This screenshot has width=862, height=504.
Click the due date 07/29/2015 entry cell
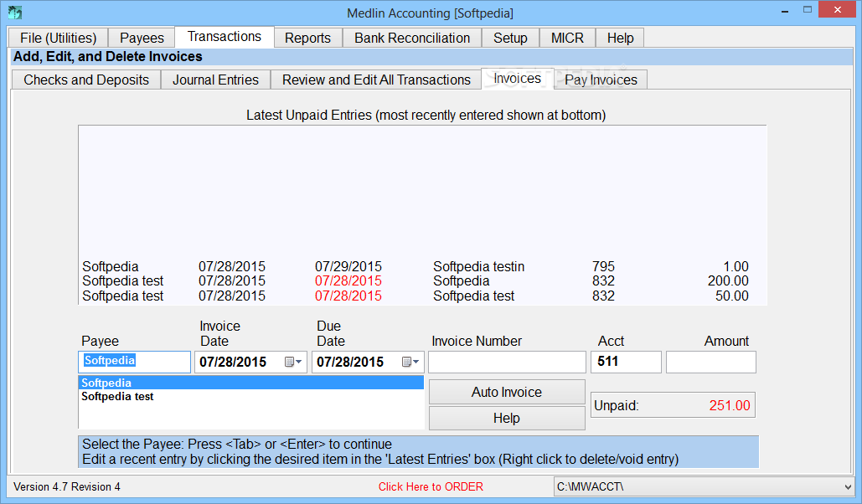pos(348,266)
